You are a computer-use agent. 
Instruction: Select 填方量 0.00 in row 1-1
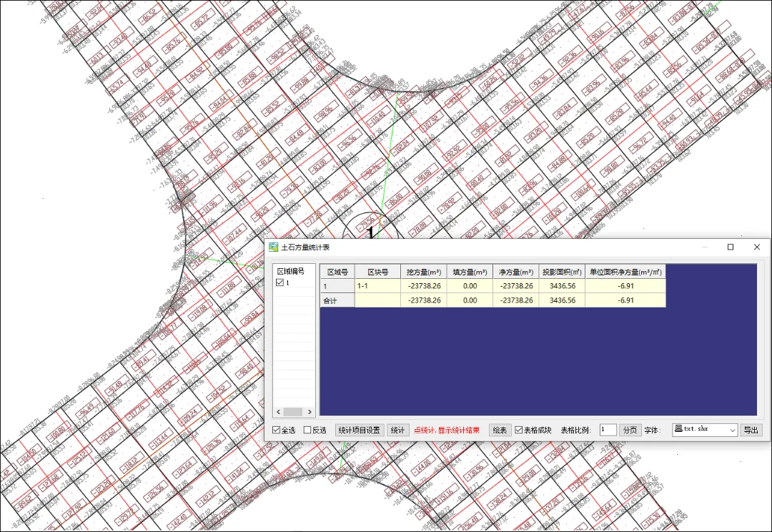pyautogui.click(x=470, y=286)
